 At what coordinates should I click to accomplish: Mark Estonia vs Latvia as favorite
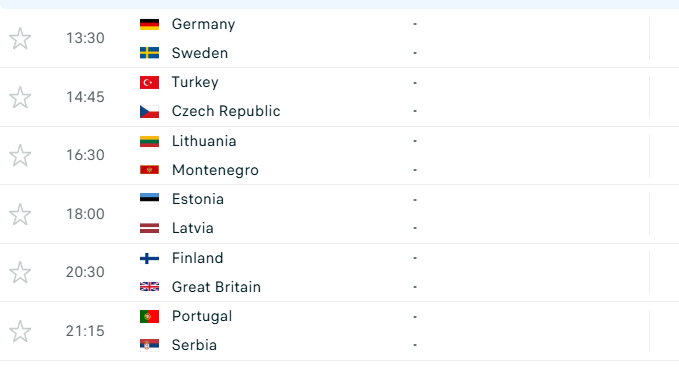(20, 214)
